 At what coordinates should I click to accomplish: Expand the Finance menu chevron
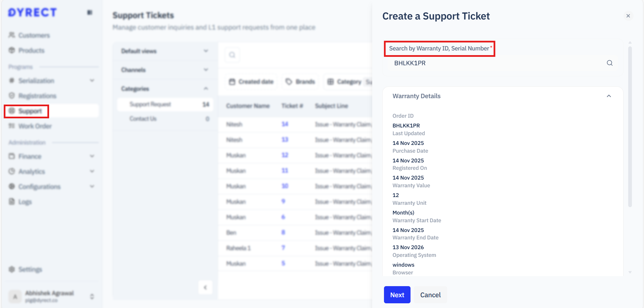click(x=92, y=156)
